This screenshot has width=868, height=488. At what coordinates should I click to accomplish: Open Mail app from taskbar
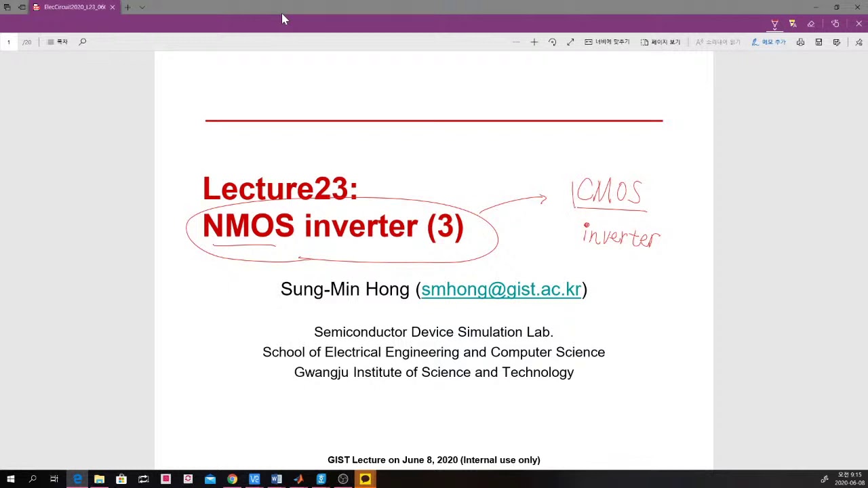[210, 479]
